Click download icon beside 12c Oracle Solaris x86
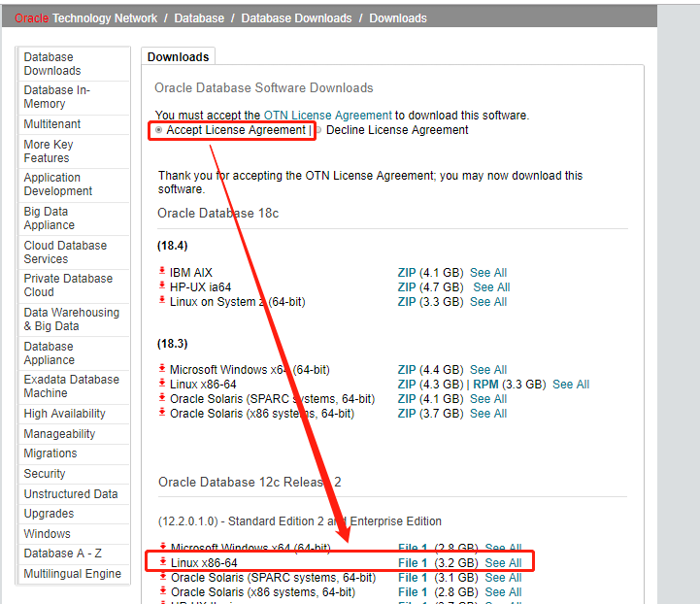 163,590
